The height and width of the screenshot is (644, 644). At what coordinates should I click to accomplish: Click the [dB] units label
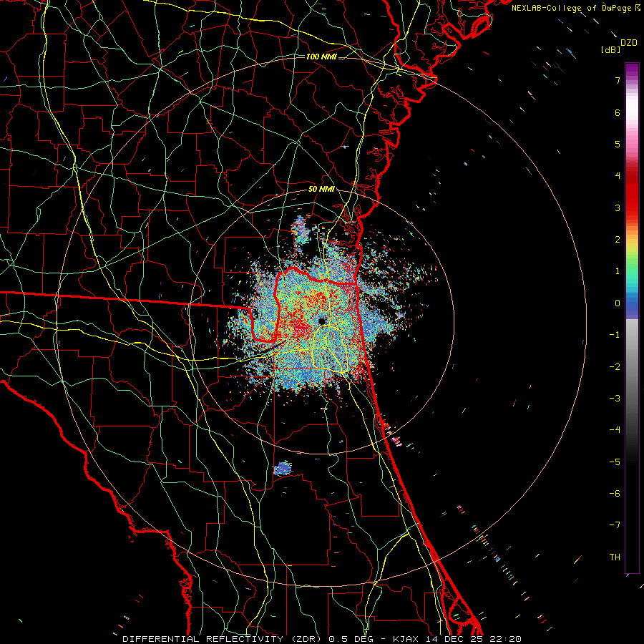click(610, 49)
